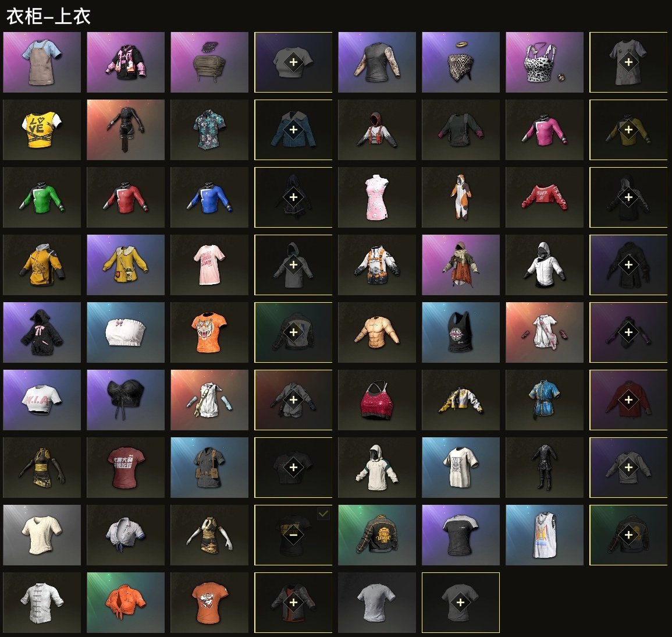Add the last gray t-shirt with plus

pos(461,602)
